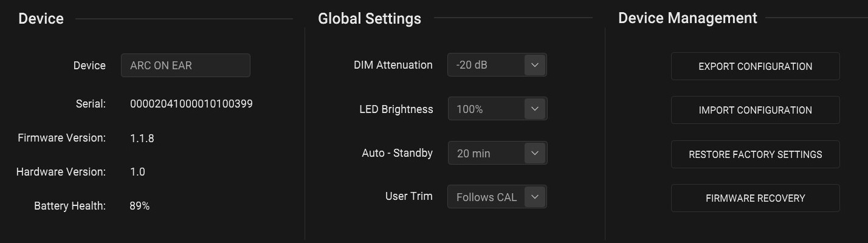
Task: Expand the User Trim dropdown arrow
Action: pos(535,197)
